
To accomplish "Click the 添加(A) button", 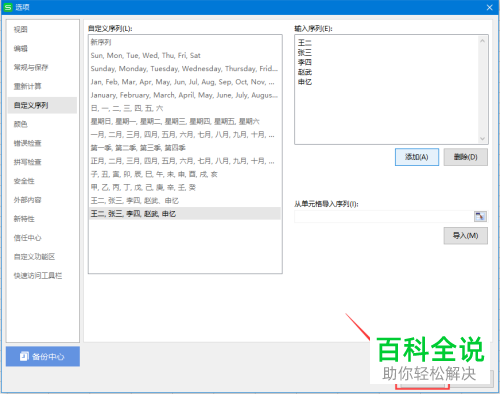I will click(x=417, y=157).
